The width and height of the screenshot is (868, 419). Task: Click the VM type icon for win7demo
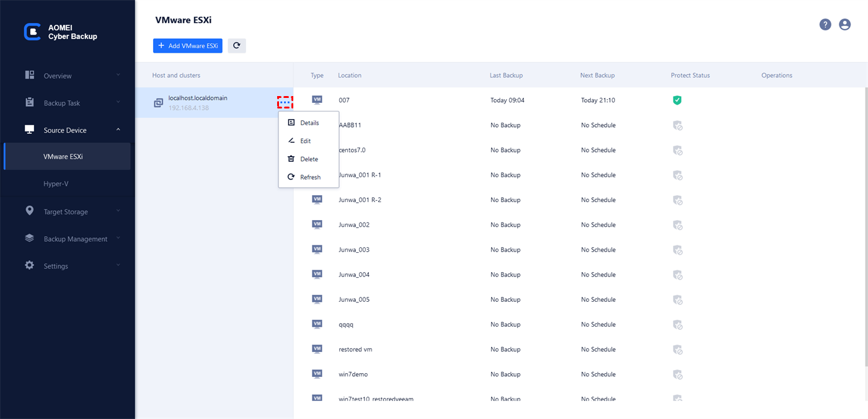point(317,374)
